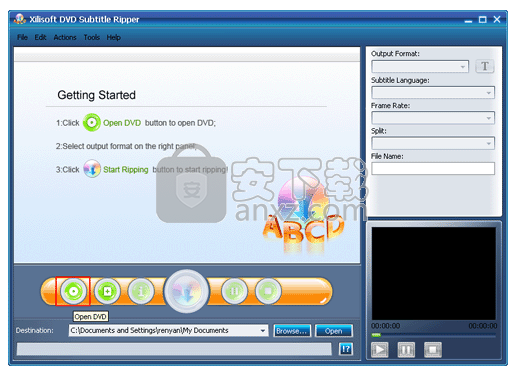Maximize the Xilisoft window
The height and width of the screenshot is (370, 529).
[x=482, y=20]
